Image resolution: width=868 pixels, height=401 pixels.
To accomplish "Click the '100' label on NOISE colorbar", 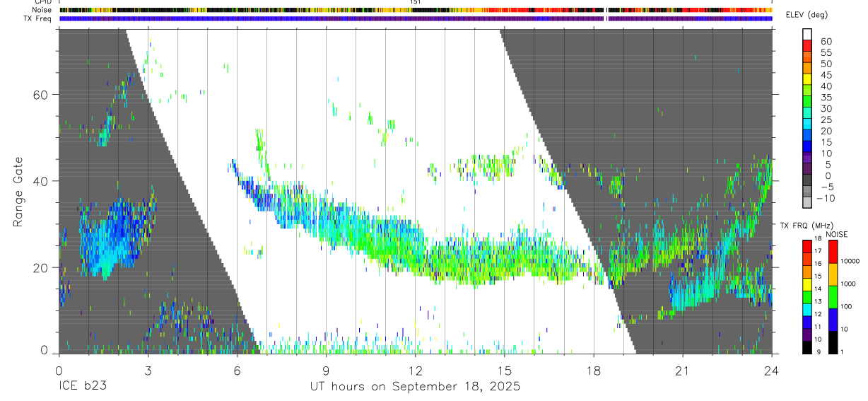I will [x=845, y=307].
